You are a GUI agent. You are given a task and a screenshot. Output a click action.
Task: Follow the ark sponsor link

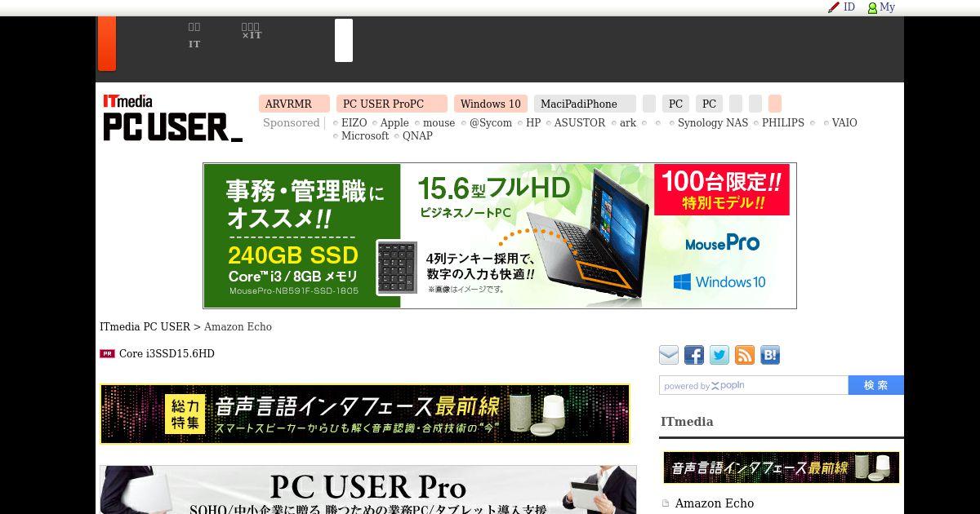(628, 123)
